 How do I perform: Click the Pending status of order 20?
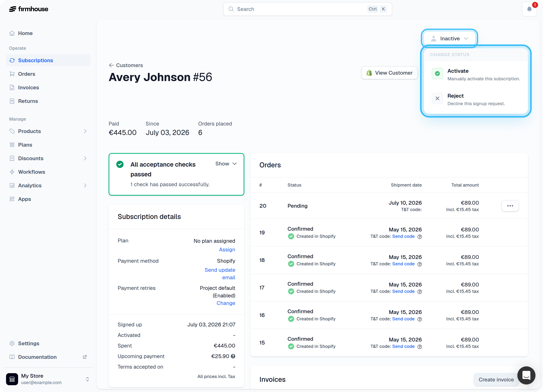tap(297, 206)
